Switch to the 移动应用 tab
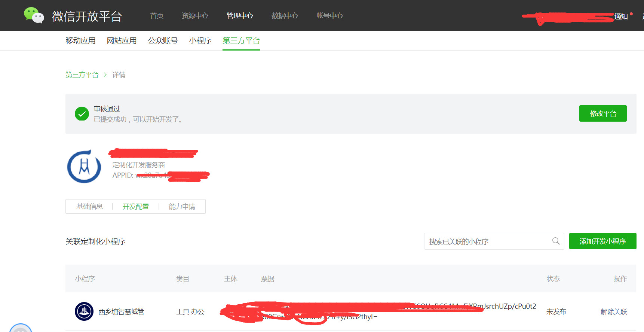The height and width of the screenshot is (332, 644). pos(80,40)
